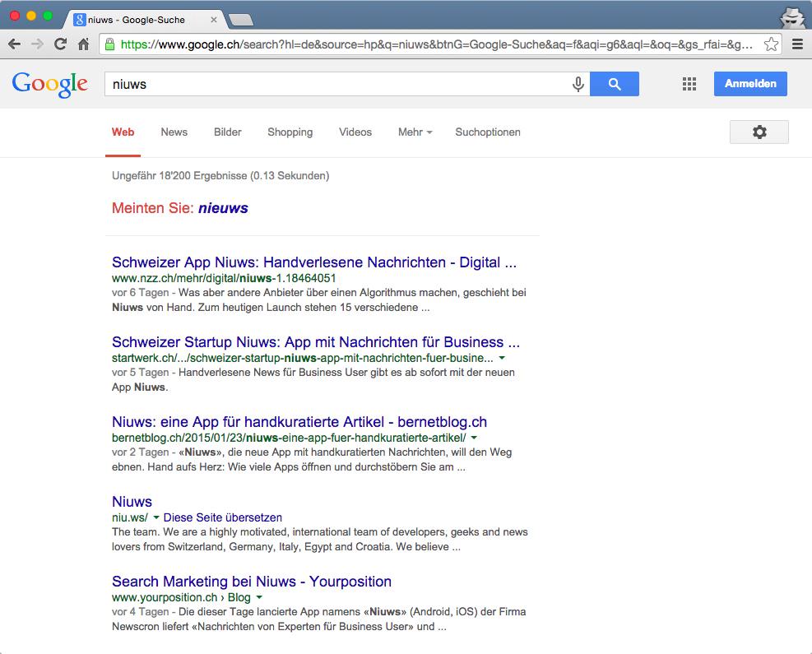
Task: Click the browser address bar URL
Action: pos(436,44)
